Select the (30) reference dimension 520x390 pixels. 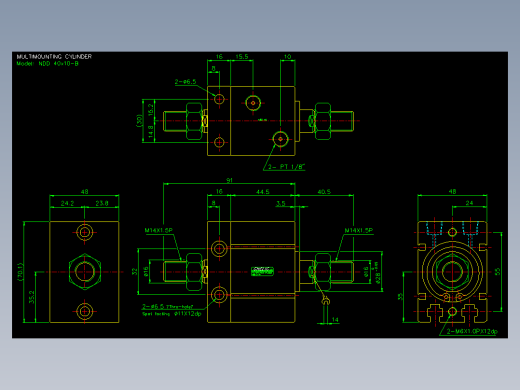(139, 121)
